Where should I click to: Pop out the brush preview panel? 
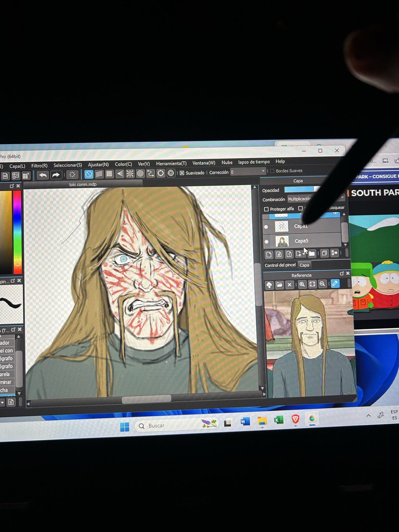12,281
